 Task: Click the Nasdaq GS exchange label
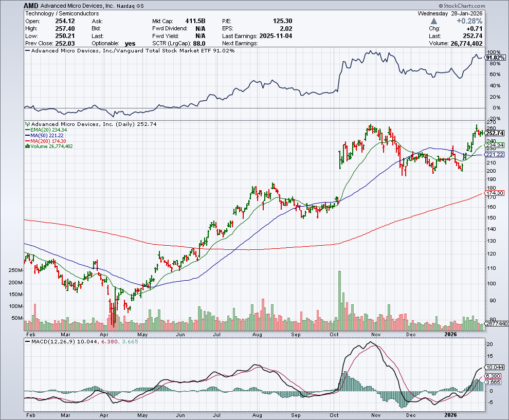tap(130, 6)
